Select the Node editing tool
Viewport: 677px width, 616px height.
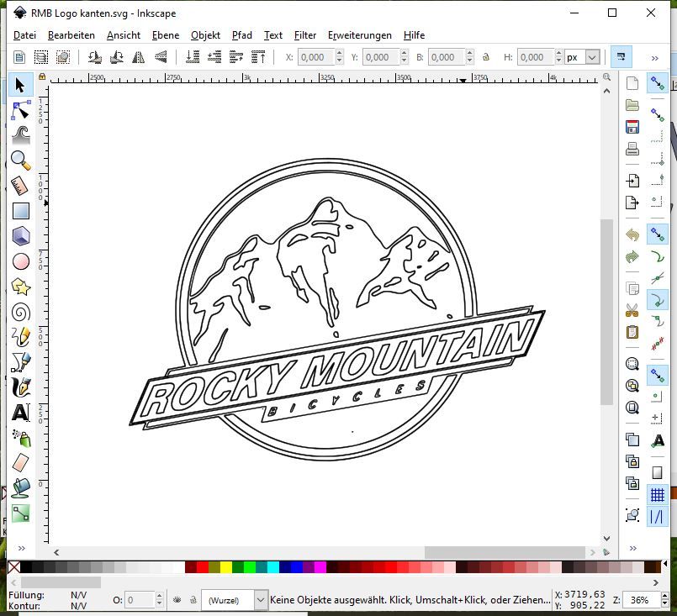click(21, 109)
